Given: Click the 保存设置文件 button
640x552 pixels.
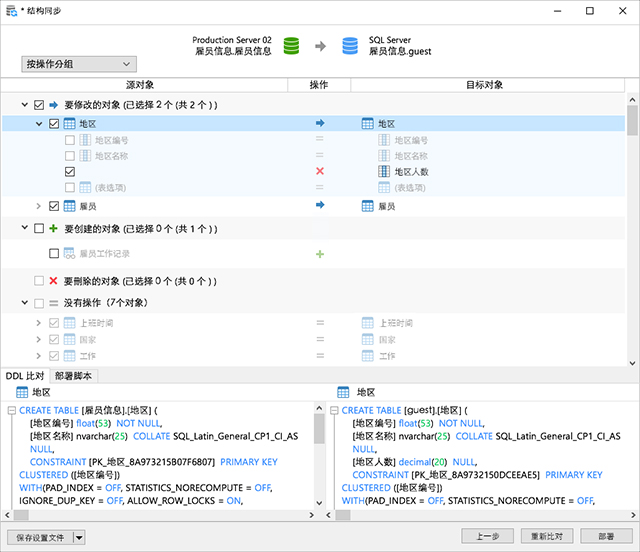Looking at the screenshot, I should coord(40,538).
